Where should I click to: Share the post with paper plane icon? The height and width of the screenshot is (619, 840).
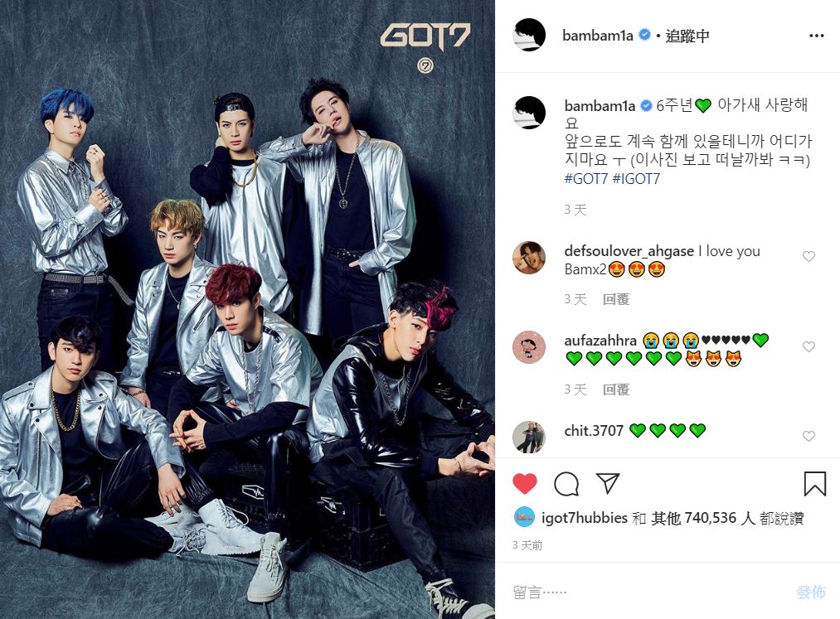(608, 483)
